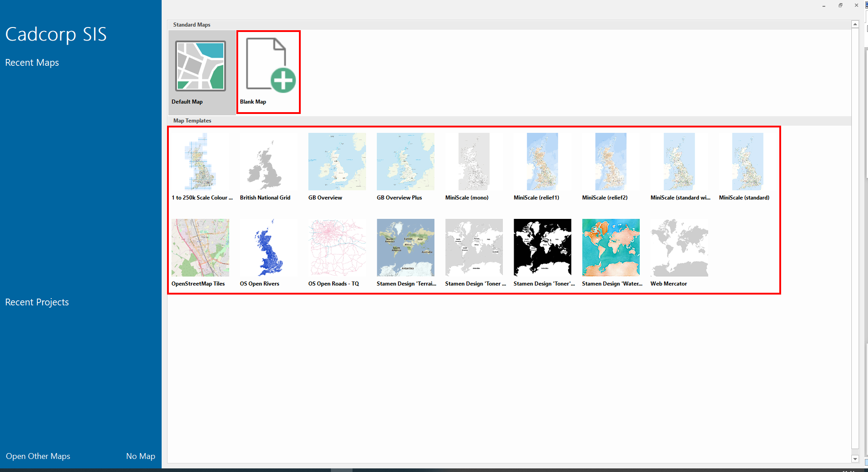Click the scrollbar down arrow
868x472 pixels.
click(855, 458)
